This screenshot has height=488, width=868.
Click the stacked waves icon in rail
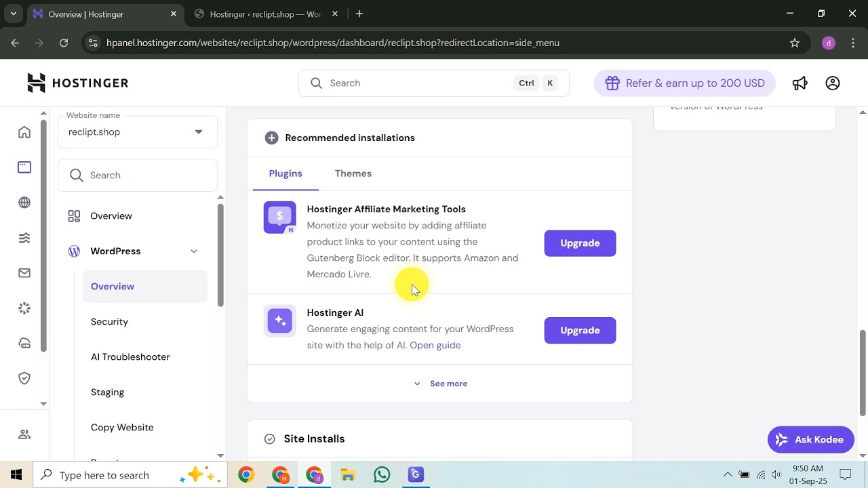[24, 238]
